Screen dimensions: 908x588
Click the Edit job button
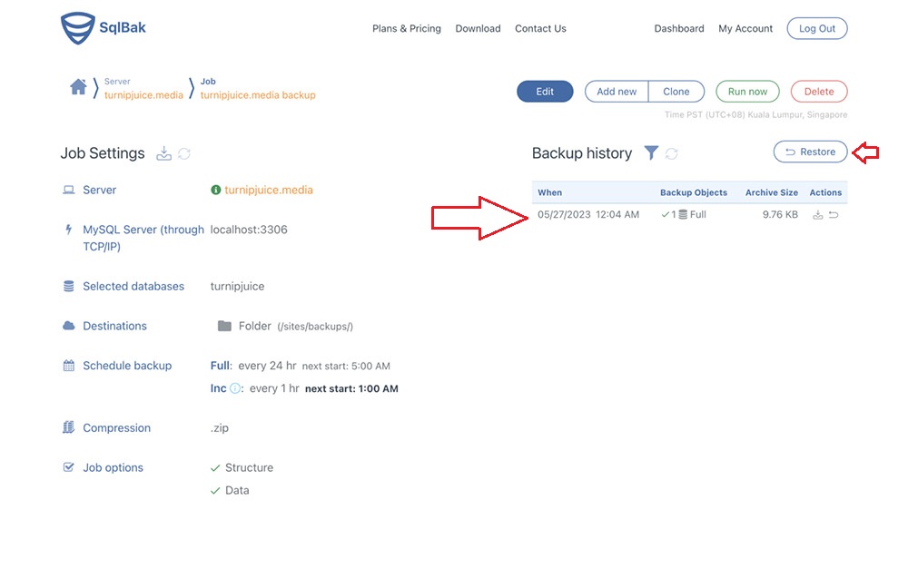[545, 92]
